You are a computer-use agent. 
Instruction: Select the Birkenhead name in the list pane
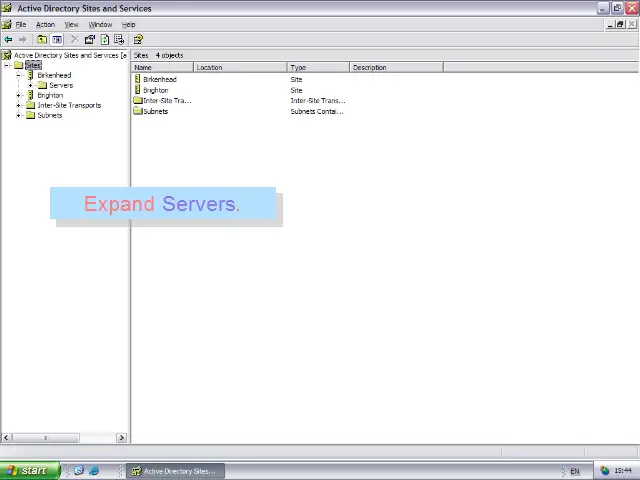[160, 79]
